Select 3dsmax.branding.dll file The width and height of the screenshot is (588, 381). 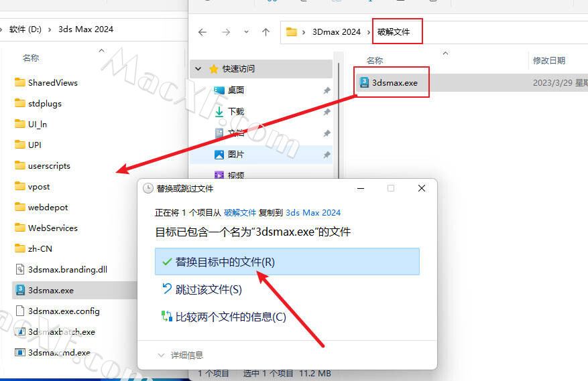(x=61, y=269)
